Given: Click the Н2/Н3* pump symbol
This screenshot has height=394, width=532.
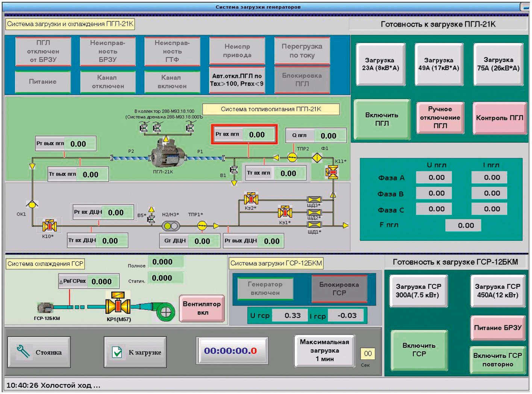Looking at the screenshot, I should [171, 226].
